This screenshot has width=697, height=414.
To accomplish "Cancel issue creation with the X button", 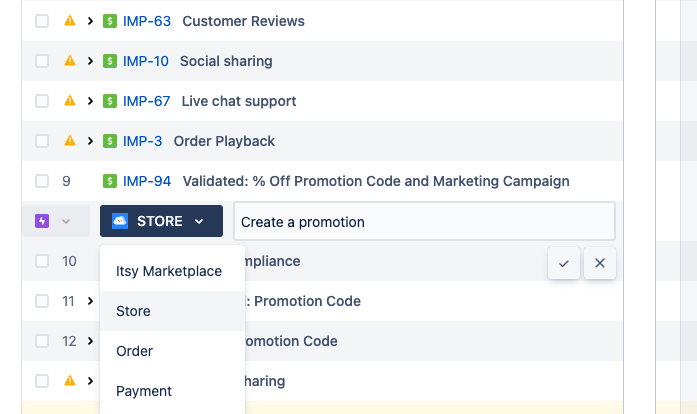I will 600,263.
